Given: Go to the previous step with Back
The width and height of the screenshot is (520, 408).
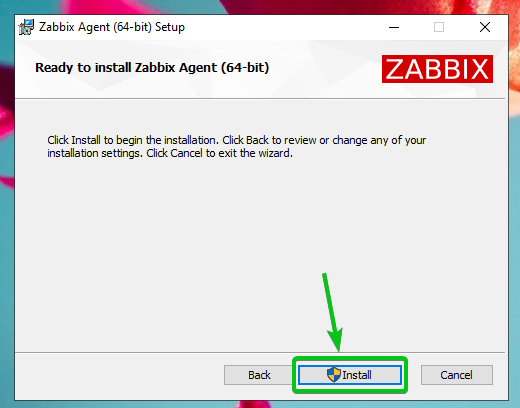Looking at the screenshot, I should pos(259,375).
